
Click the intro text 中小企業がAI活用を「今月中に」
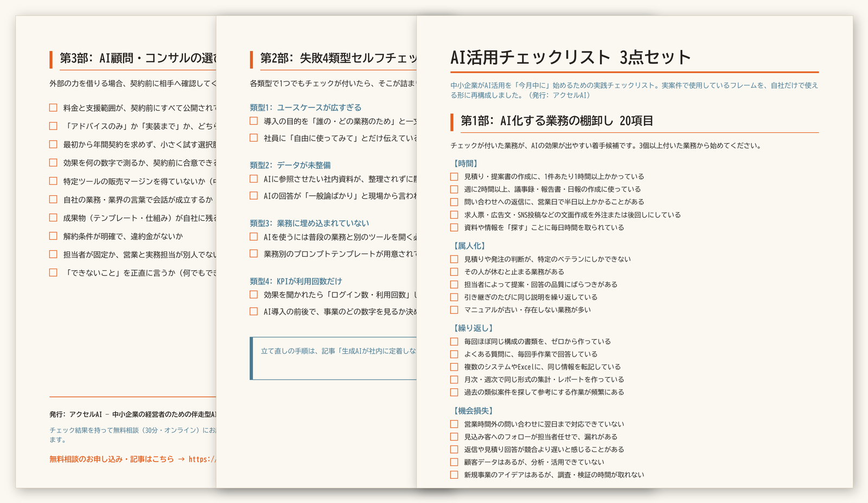click(634, 90)
